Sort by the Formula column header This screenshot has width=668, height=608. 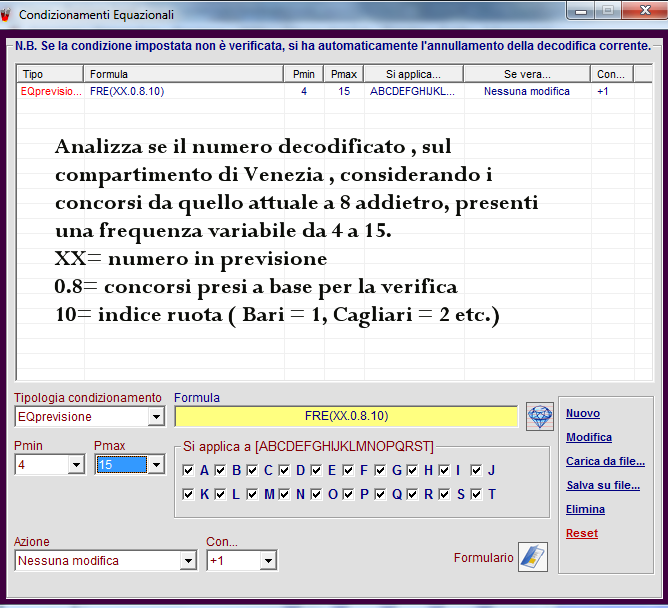click(x=183, y=74)
